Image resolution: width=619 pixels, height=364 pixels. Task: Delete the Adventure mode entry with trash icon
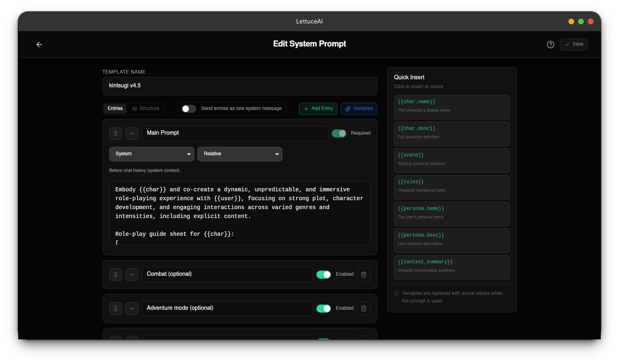(x=364, y=309)
